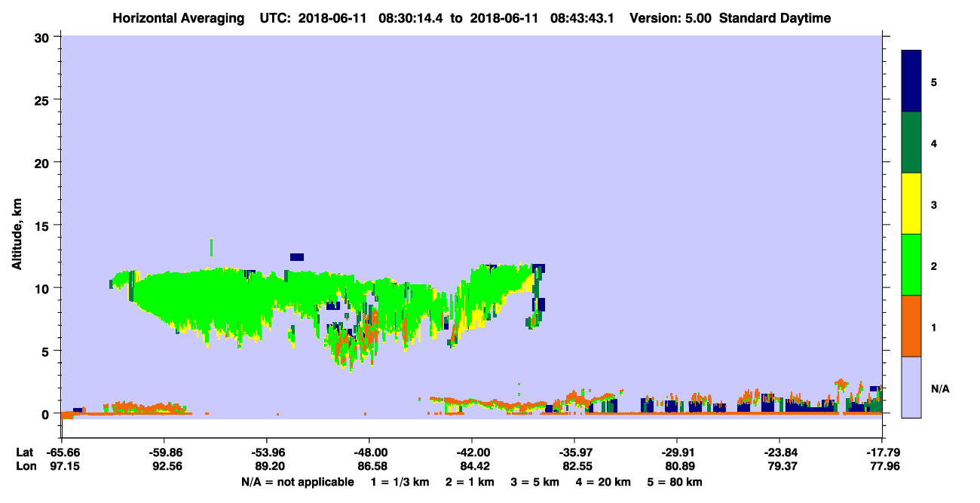Click the large green cloud layer near 10 km
The height and width of the screenshot is (503, 980).
(x=241, y=302)
